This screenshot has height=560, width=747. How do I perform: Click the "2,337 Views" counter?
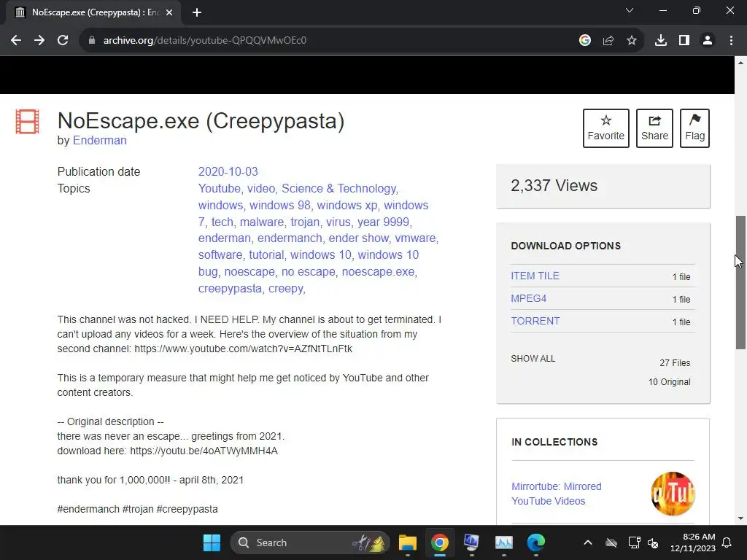554,186
